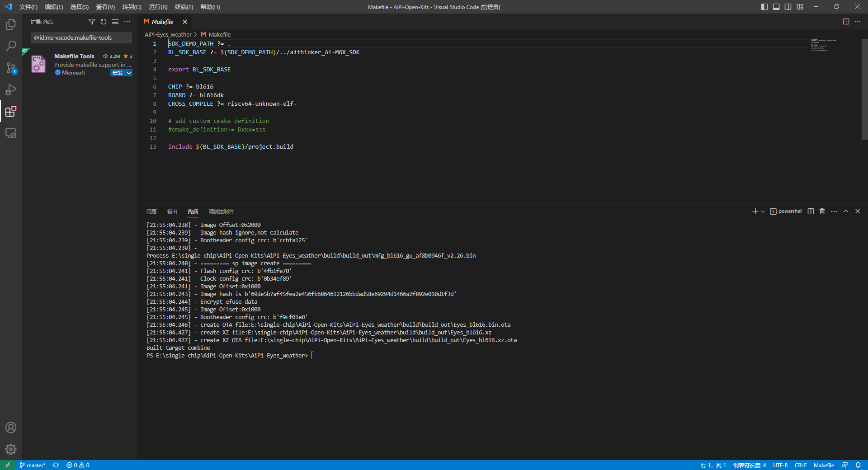Screen dimensions: 868x470
Task: Open the Extensions view icon
Action: click(x=11, y=111)
